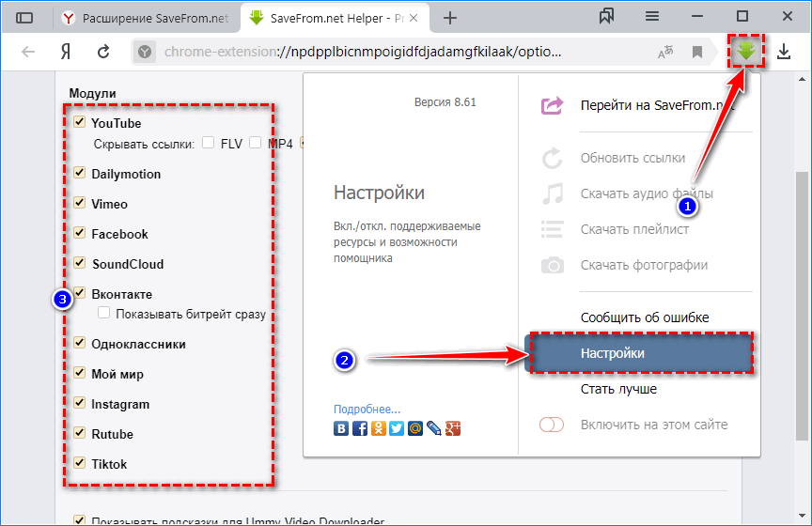Image resolution: width=812 pixels, height=526 pixels.
Task: Click the camera photos icon
Action: point(552,265)
